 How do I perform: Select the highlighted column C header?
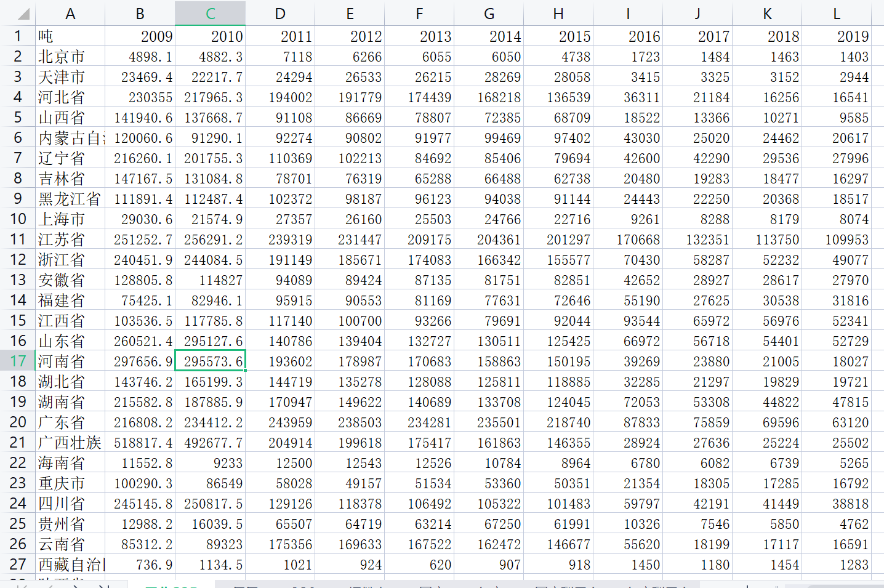point(211,14)
